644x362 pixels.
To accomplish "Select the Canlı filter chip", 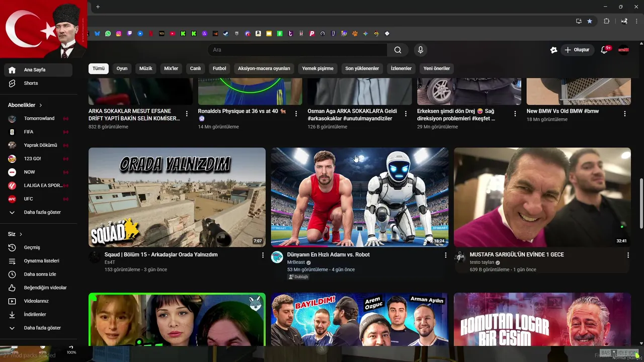I will (195, 68).
